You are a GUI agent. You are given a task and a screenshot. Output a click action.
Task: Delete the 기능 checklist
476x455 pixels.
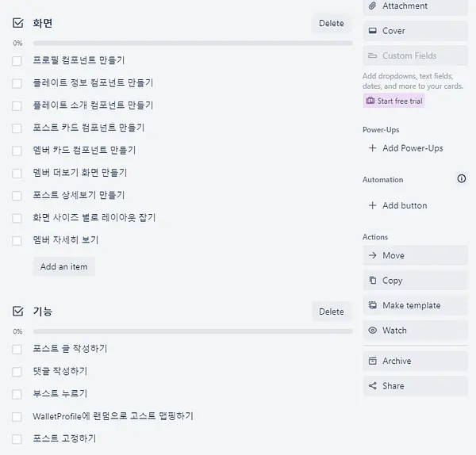tap(332, 312)
